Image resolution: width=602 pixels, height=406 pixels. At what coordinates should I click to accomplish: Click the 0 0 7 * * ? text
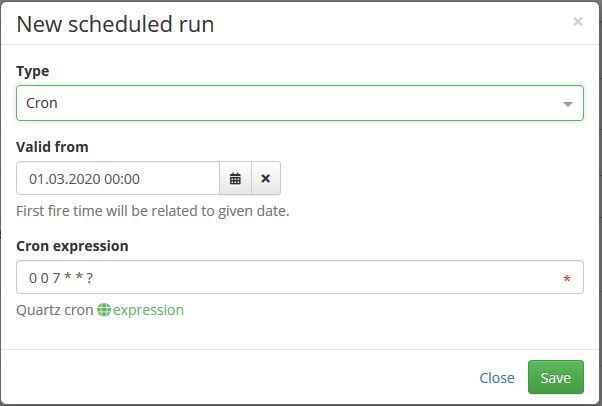tap(61, 277)
